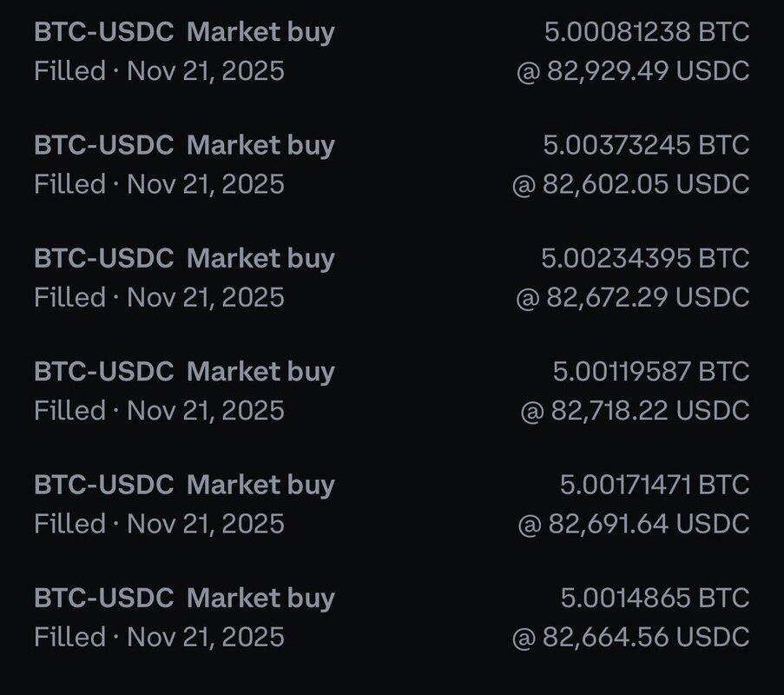
Task: Click BTC-USDC Market buy title for 5.00234395 BTC order
Action: pyautogui.click(x=184, y=258)
